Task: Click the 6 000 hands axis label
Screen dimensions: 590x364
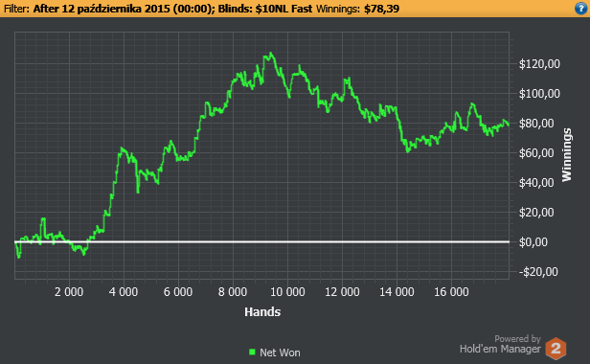Action: click(178, 292)
